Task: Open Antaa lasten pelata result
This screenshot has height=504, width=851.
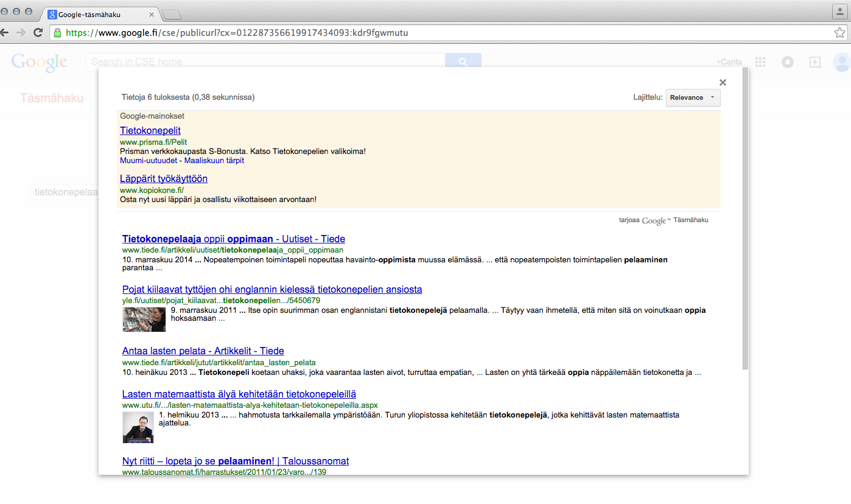Action: 203,351
